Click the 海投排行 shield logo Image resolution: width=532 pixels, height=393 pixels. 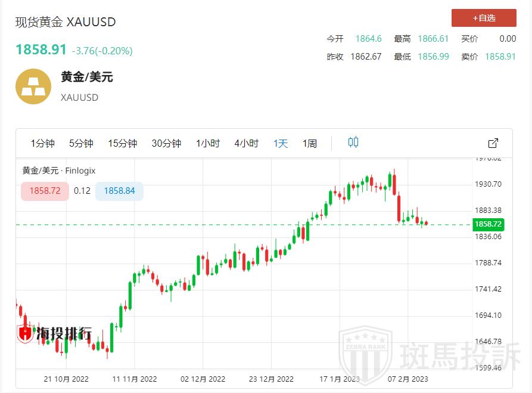pos(25,334)
